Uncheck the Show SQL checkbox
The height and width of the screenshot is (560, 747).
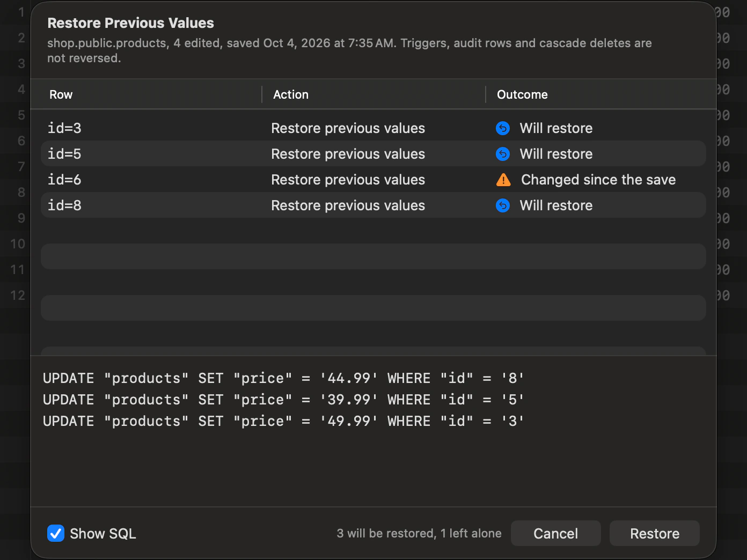pyautogui.click(x=56, y=533)
